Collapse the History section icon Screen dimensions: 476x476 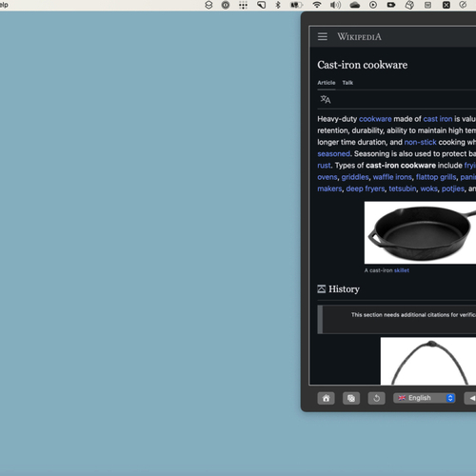322,288
